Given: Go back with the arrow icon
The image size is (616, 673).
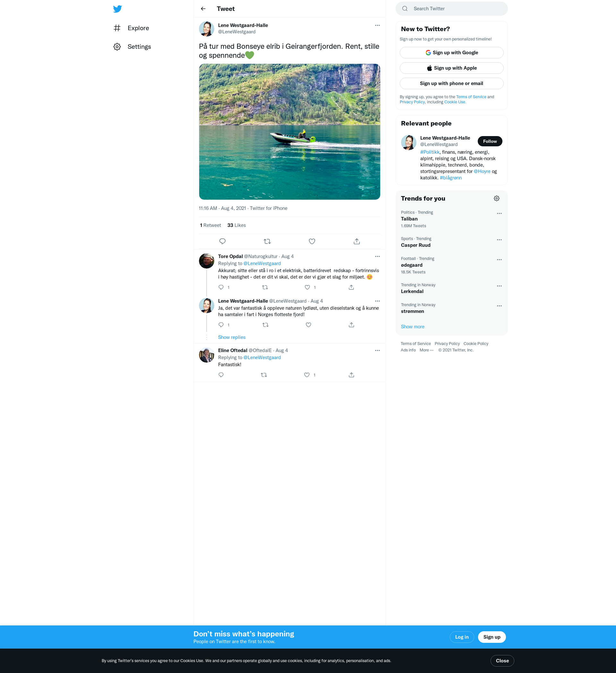Looking at the screenshot, I should [203, 9].
